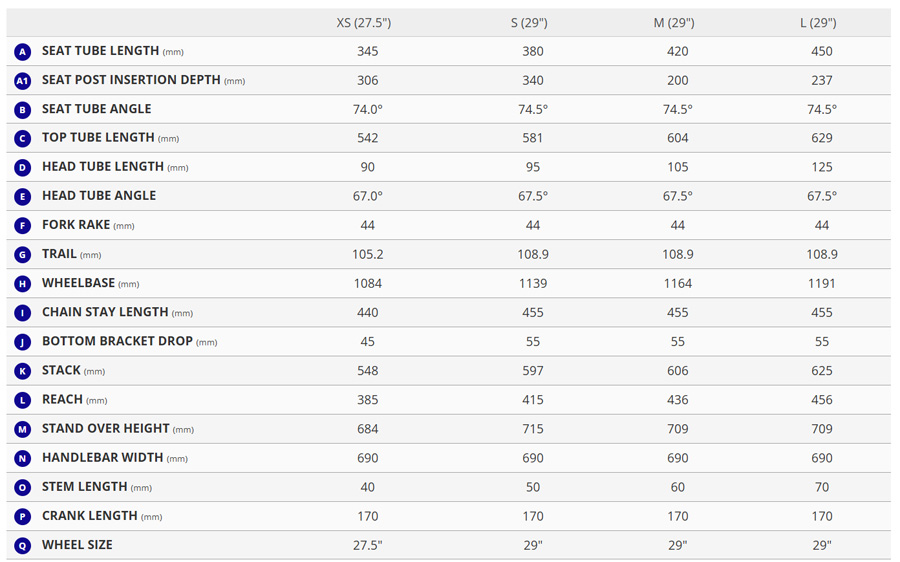Click the 'B' seat tube angle badge
900x562 pixels.
tap(23, 109)
